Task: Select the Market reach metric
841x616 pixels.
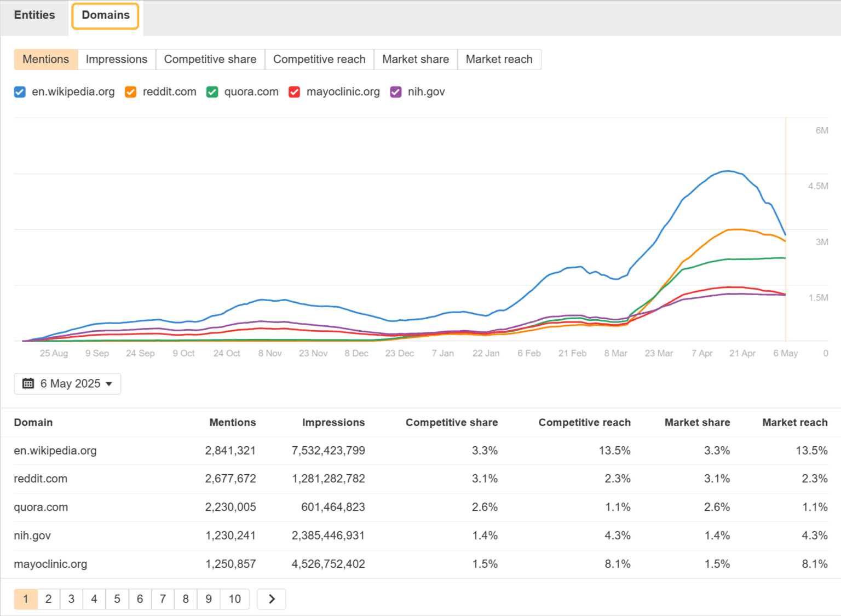Action: [x=498, y=60]
